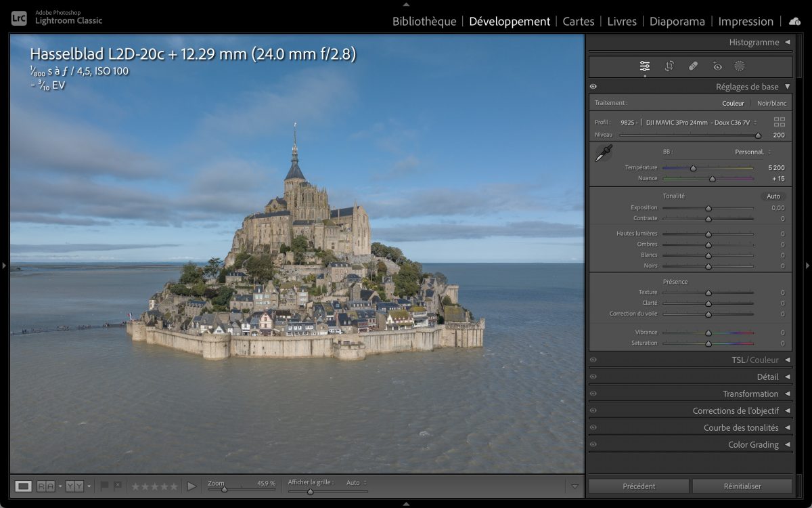
Task: Click the Réinitialiser button
Action: point(742,486)
